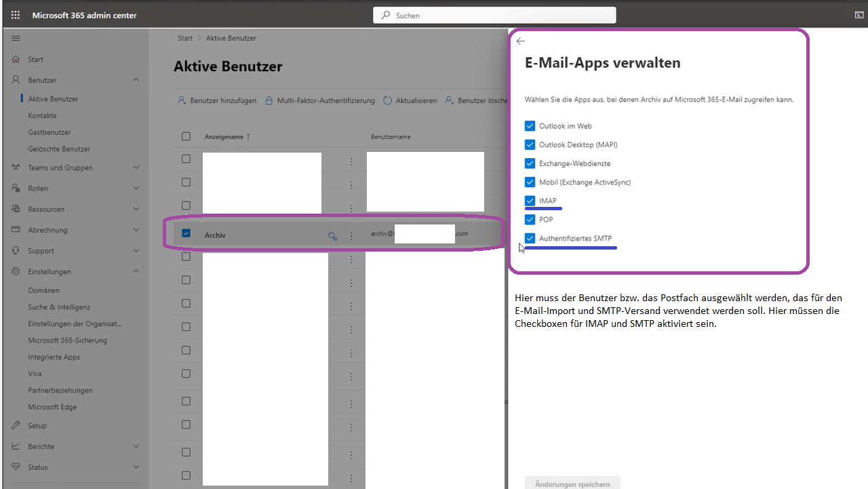Click the Benutzername column header

(x=391, y=137)
